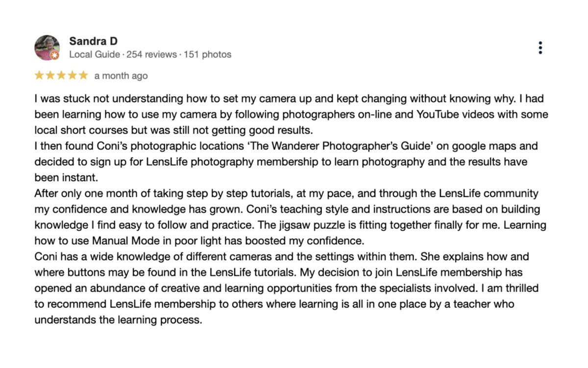Click the paragraph starting 'I was stuck'
The image size is (588, 368).
point(291,115)
